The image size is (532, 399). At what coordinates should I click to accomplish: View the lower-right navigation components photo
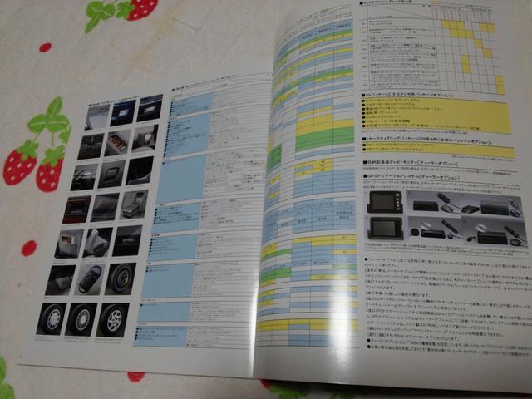496,233
